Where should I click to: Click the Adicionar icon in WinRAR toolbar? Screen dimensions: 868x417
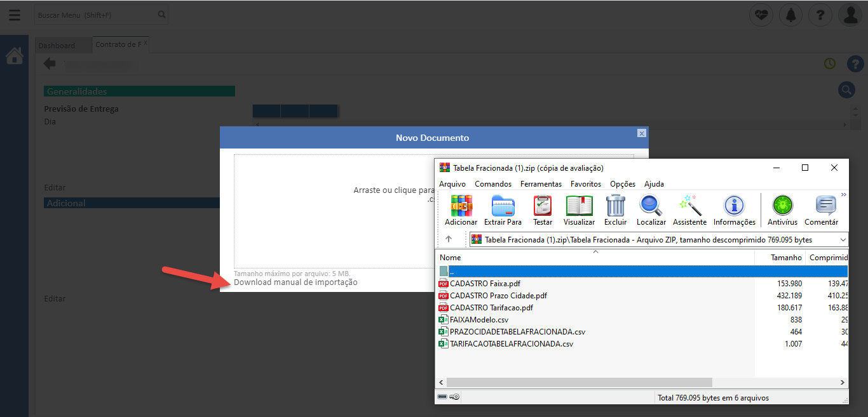point(461,206)
